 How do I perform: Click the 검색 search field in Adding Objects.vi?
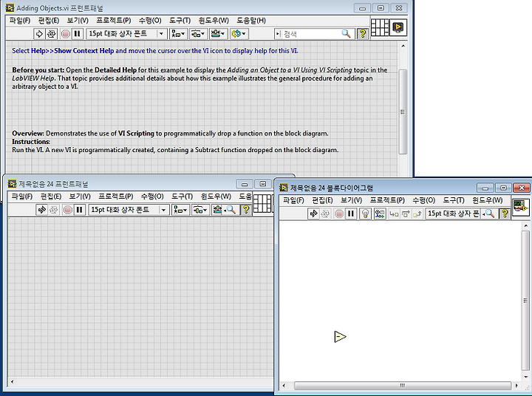(x=310, y=33)
